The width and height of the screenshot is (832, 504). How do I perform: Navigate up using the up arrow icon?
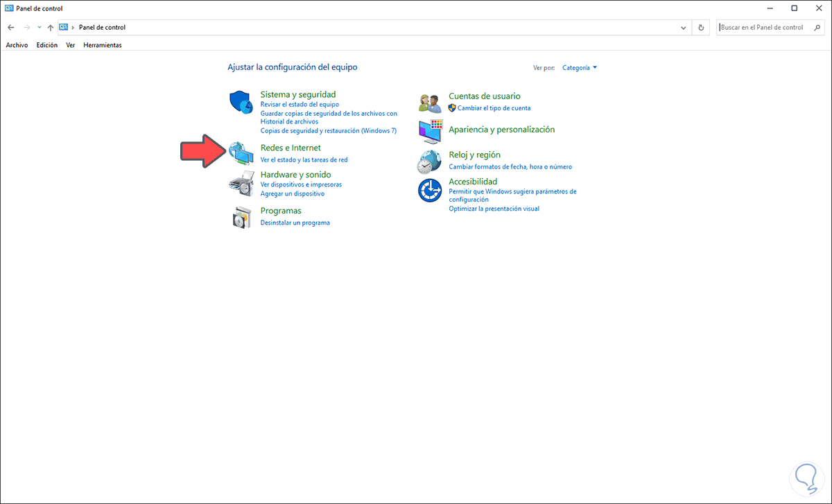[49, 27]
